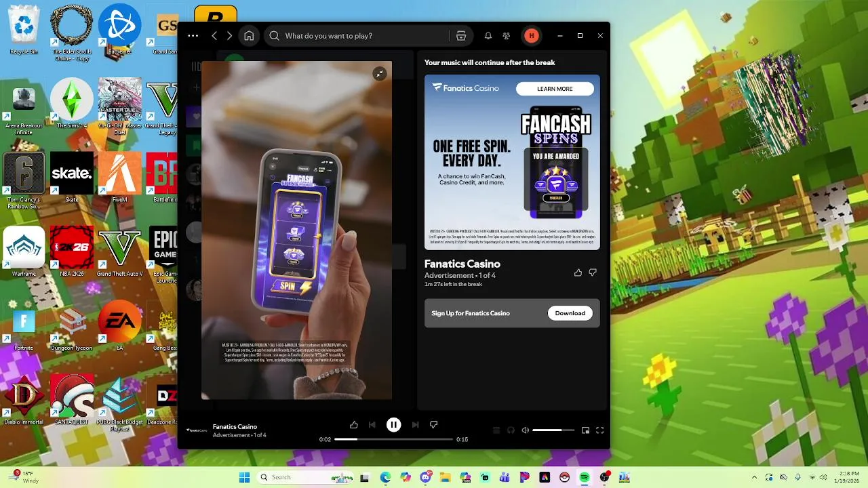Pause the playing advertisement
The height and width of the screenshot is (488, 868).
coord(393,425)
